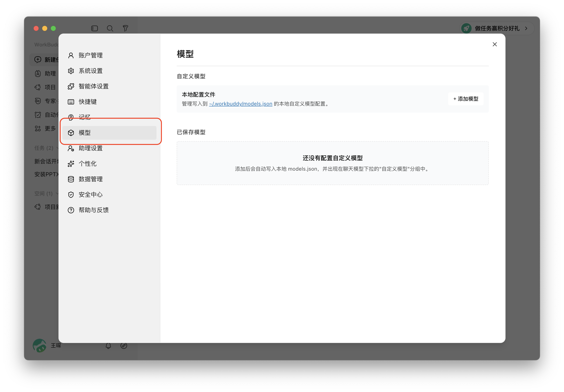Click the + 添加模型 button
Image resolution: width=564 pixels, height=392 pixels.
coord(466,99)
